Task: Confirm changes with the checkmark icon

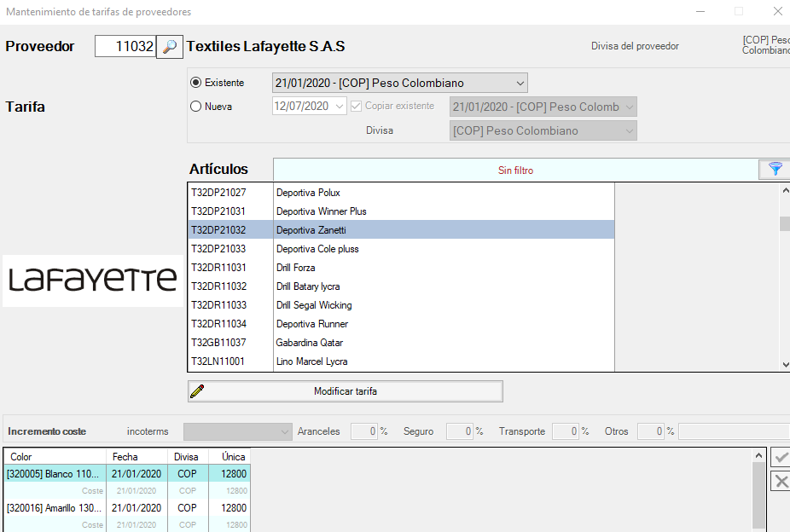Action: 780,458
